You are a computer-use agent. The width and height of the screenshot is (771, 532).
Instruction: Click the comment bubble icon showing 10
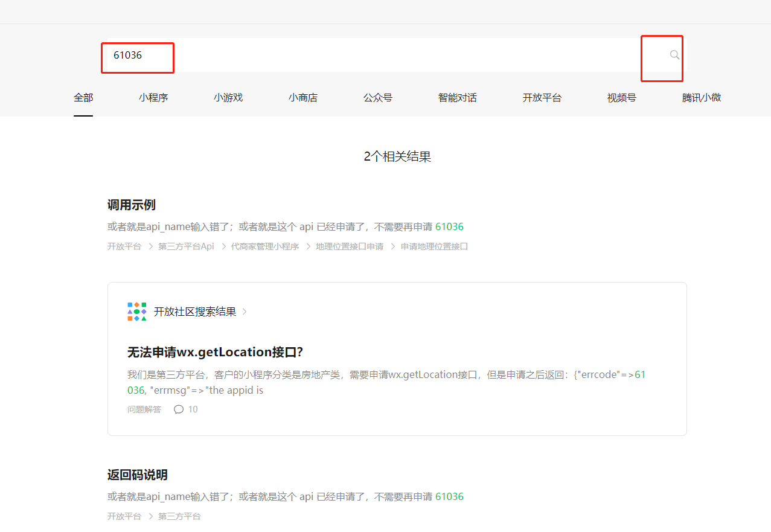point(179,409)
